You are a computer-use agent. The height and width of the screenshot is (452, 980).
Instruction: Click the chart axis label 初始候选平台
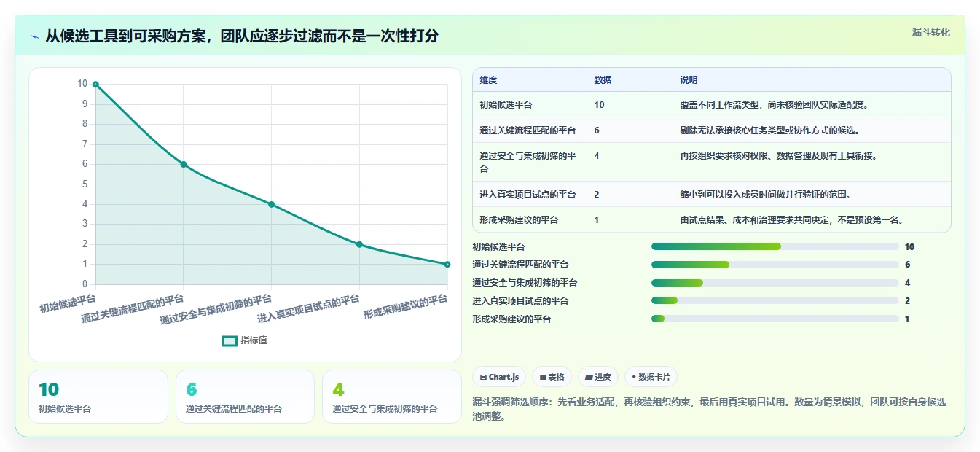68,303
